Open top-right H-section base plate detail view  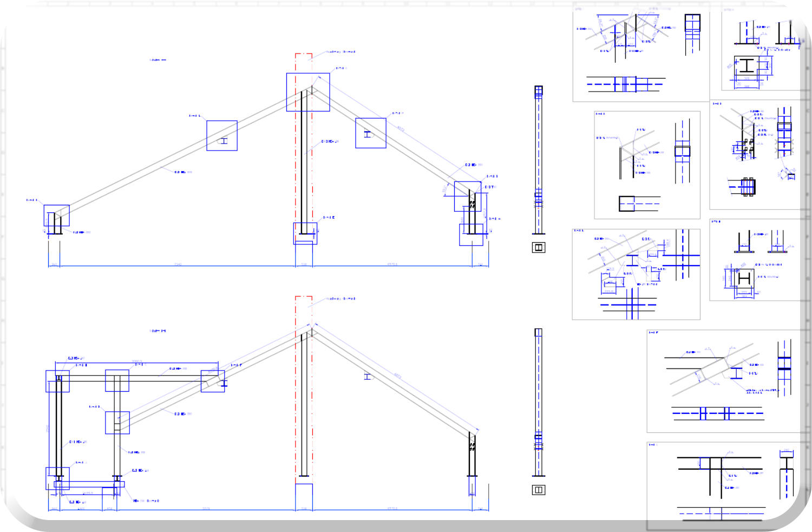tap(761, 50)
